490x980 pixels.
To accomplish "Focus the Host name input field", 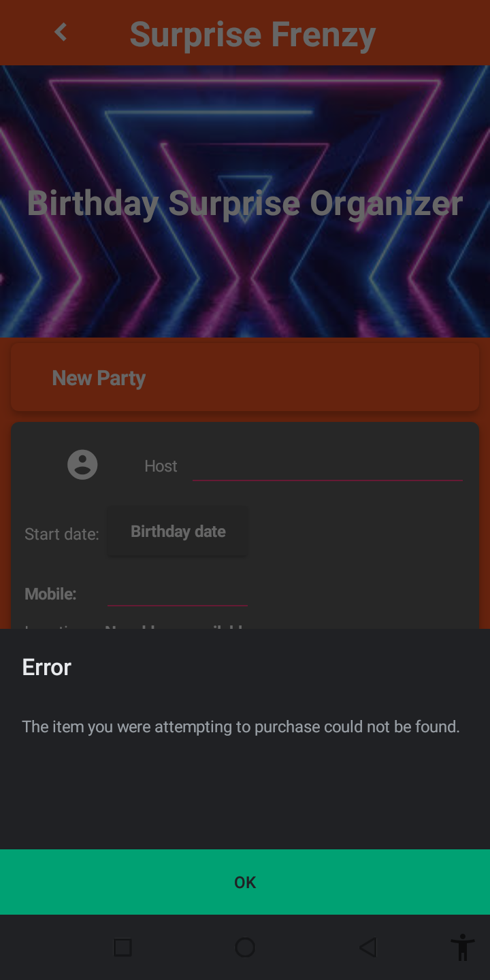I will tap(327, 466).
